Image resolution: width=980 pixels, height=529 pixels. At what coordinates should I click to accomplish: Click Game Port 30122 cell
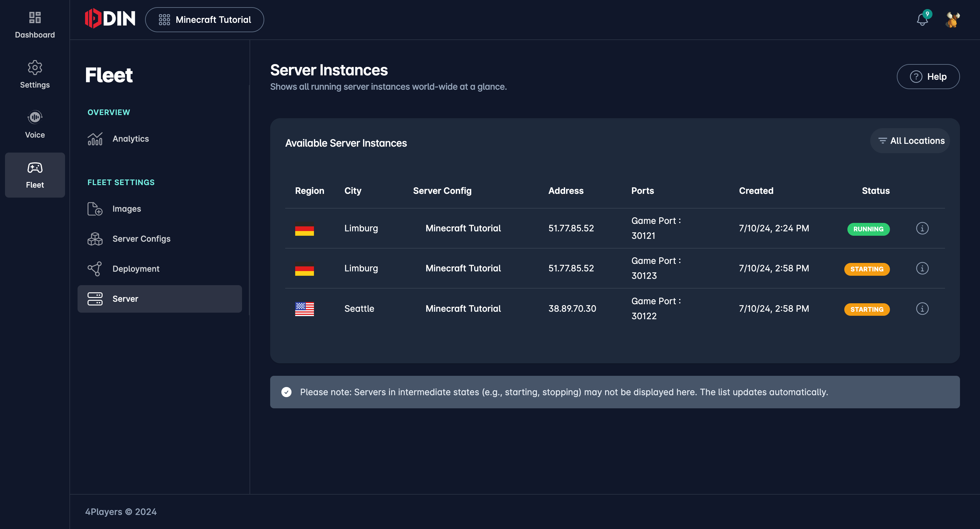(x=656, y=308)
